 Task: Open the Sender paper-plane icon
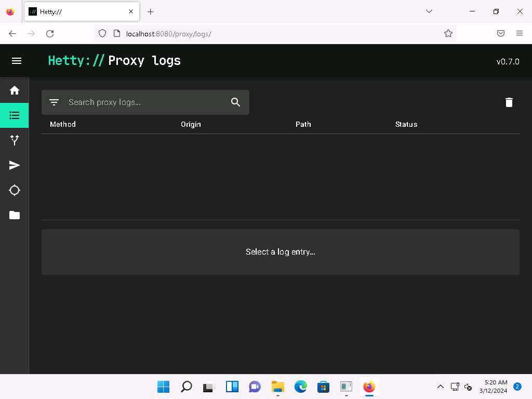15,165
